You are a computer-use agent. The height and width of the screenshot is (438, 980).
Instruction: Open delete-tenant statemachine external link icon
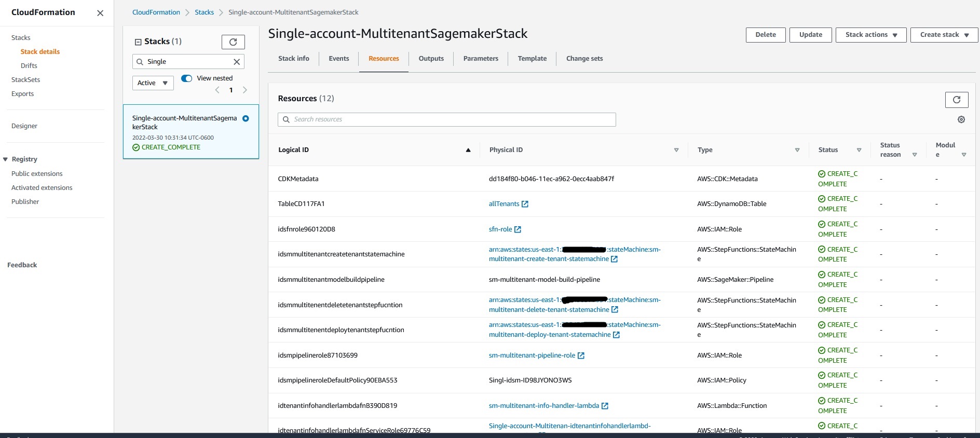[x=615, y=310]
